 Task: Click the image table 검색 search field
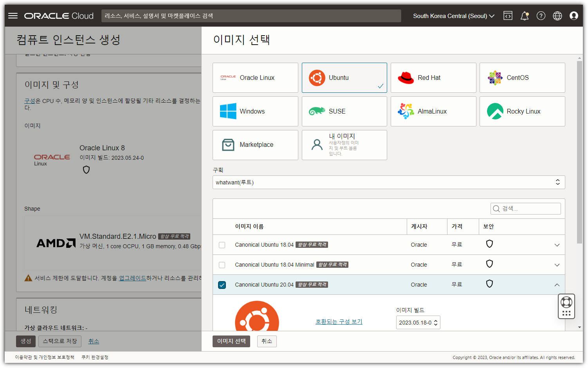pos(525,209)
